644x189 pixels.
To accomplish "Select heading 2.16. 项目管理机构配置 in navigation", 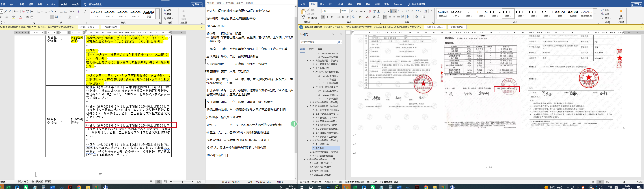I will 321,156.
